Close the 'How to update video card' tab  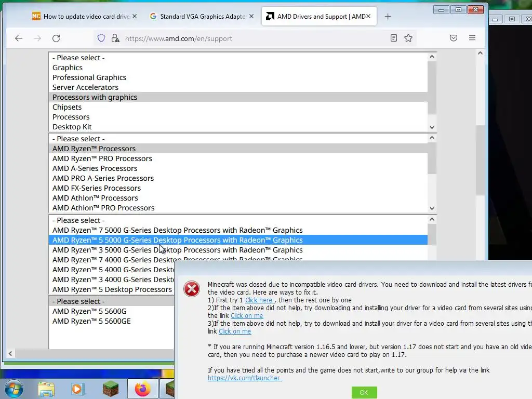pos(135,16)
